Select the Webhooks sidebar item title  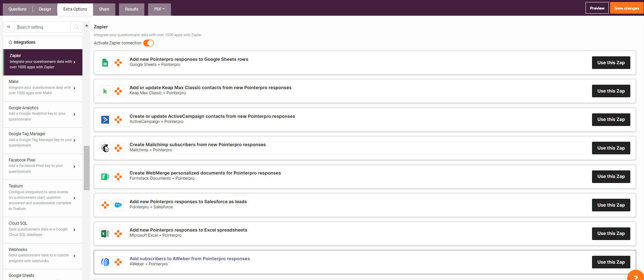coord(18,250)
